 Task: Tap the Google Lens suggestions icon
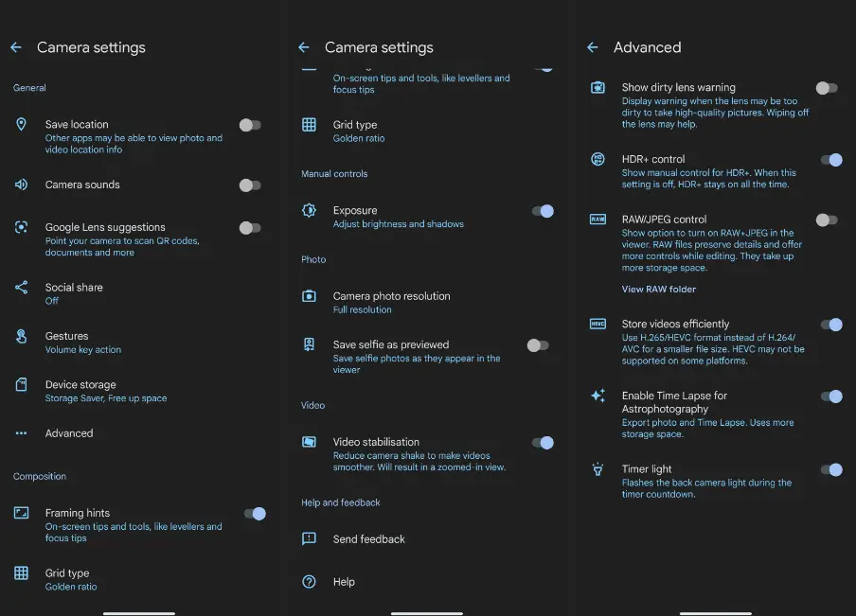pos(21,227)
